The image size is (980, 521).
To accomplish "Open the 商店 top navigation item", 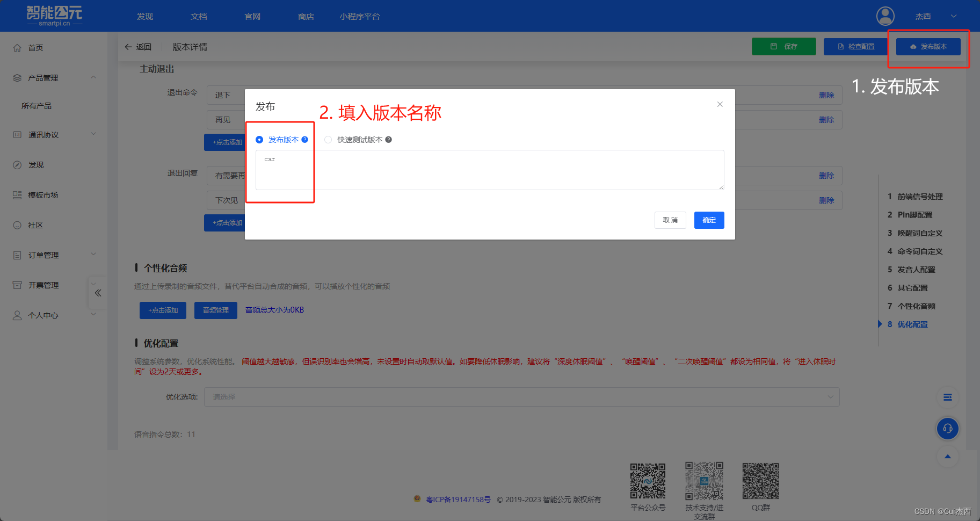I will 306,17.
